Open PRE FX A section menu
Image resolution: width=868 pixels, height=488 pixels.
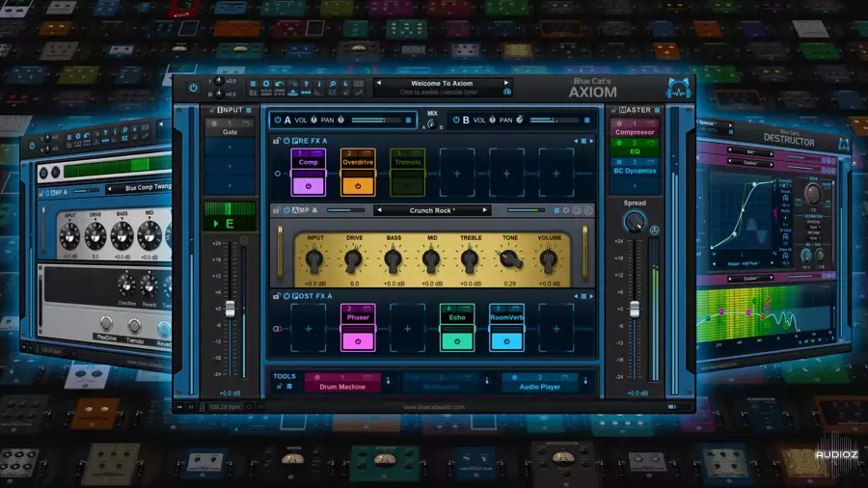(x=583, y=141)
